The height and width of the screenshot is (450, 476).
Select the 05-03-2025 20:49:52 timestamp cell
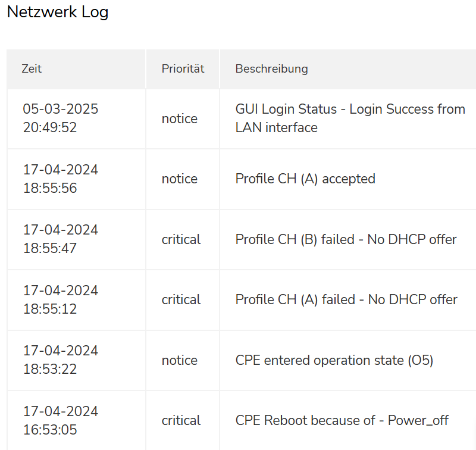click(x=60, y=118)
